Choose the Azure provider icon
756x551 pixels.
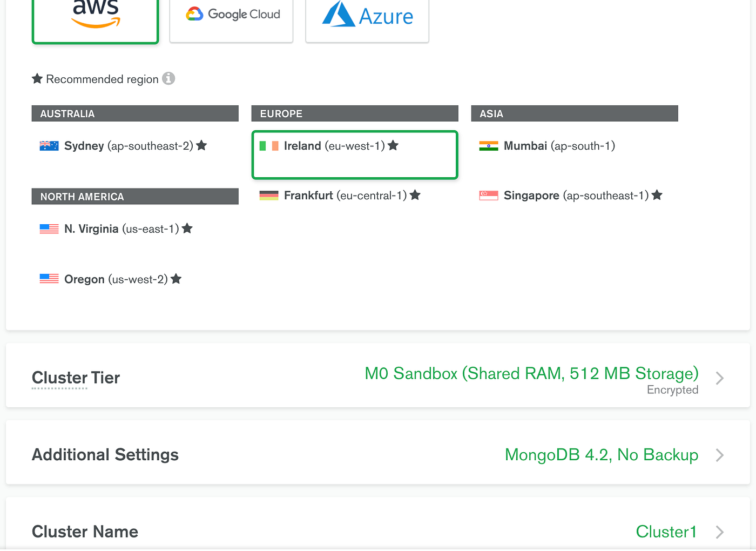367,15
